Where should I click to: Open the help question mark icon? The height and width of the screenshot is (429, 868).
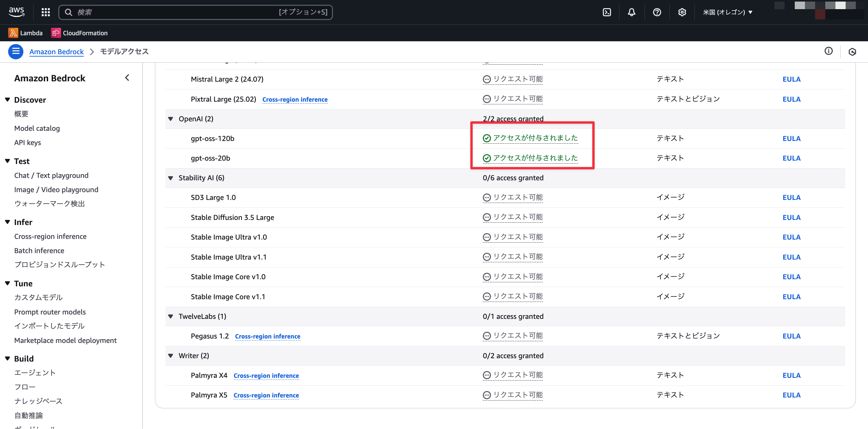pos(657,12)
